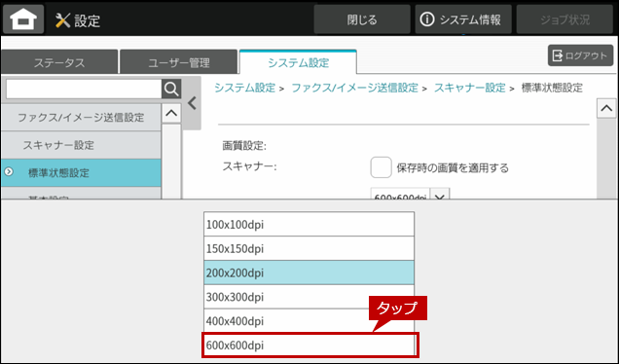This screenshot has height=364, width=619.
Task: Click into the settings search field
Action: click(x=84, y=90)
